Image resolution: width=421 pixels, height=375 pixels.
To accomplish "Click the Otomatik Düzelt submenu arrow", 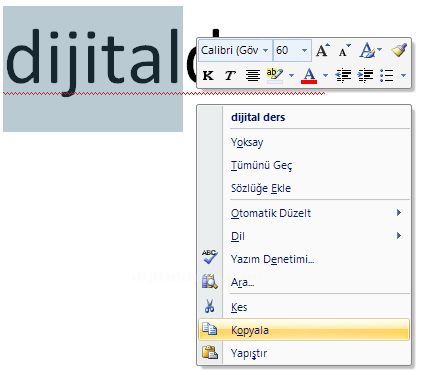I will [399, 213].
